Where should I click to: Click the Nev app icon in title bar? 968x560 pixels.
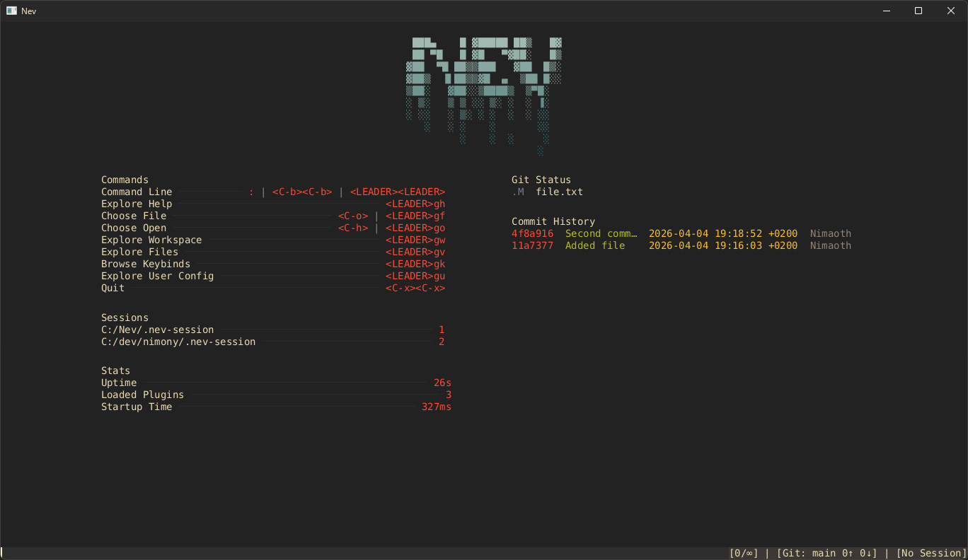(11, 11)
